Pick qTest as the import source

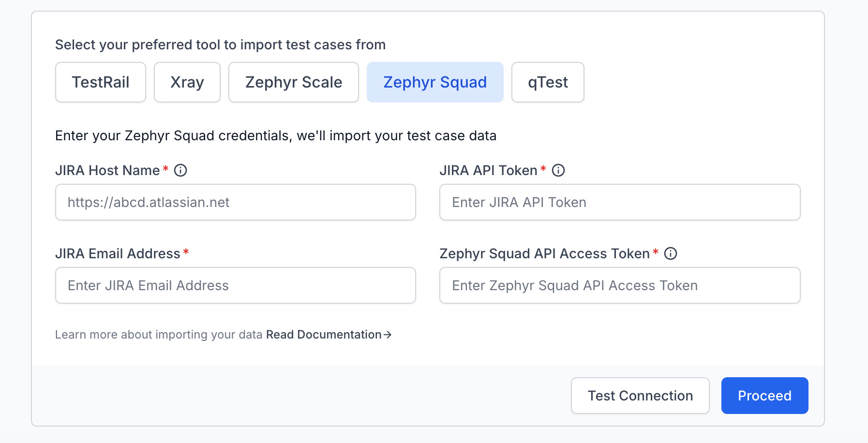[x=548, y=82]
